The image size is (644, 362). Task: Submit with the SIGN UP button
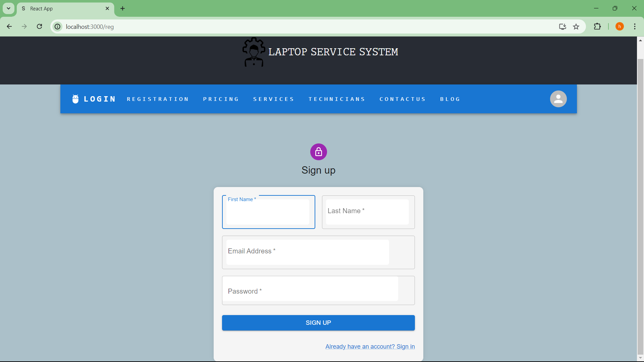(x=318, y=323)
